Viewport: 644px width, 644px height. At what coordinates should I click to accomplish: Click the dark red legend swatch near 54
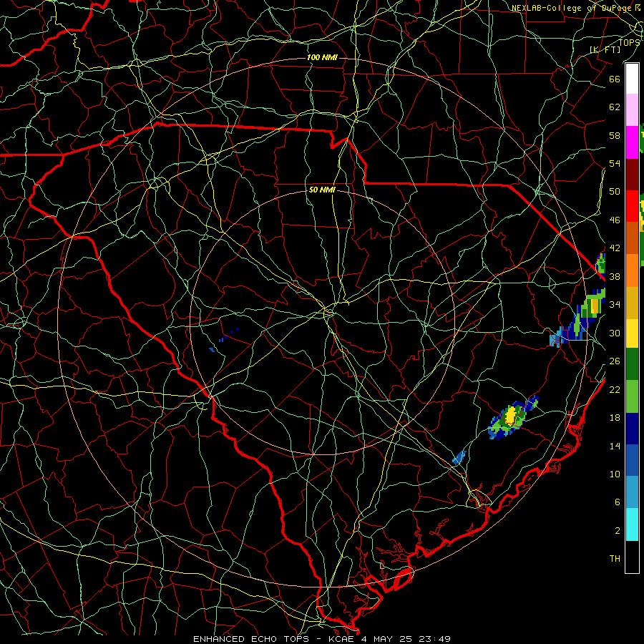pyautogui.click(x=632, y=174)
